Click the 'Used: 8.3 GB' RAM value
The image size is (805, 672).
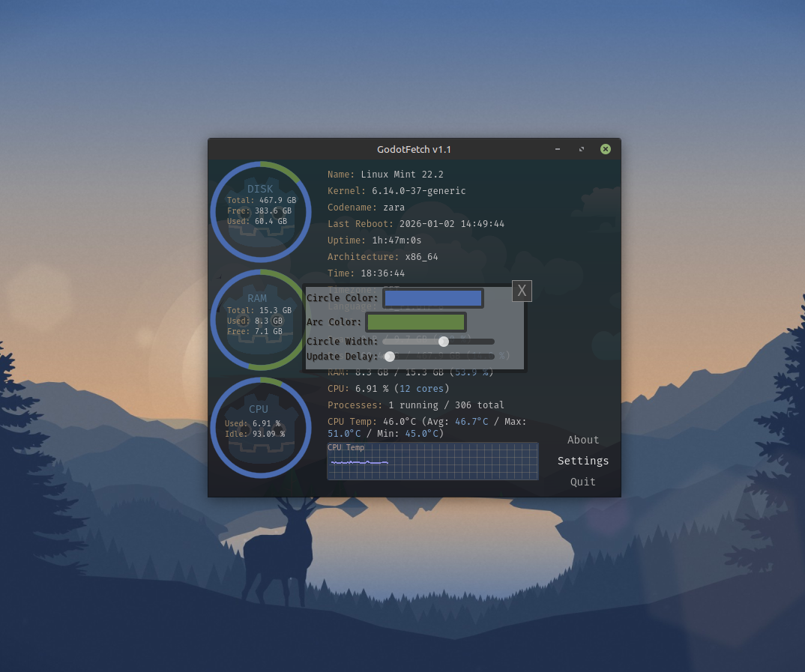click(x=255, y=321)
